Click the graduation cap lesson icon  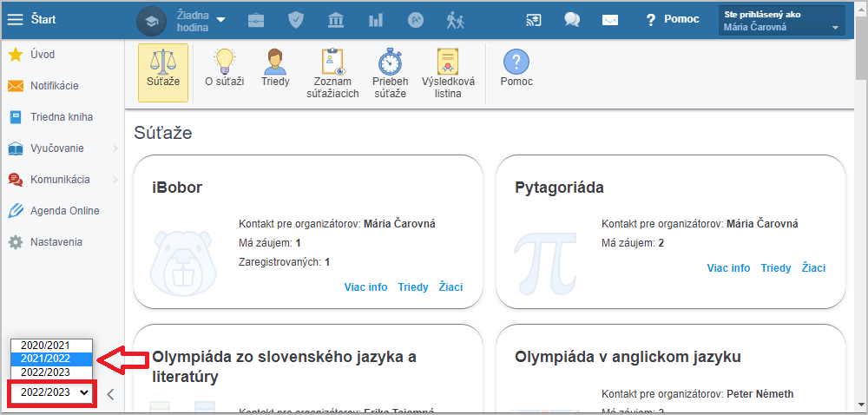(151, 21)
